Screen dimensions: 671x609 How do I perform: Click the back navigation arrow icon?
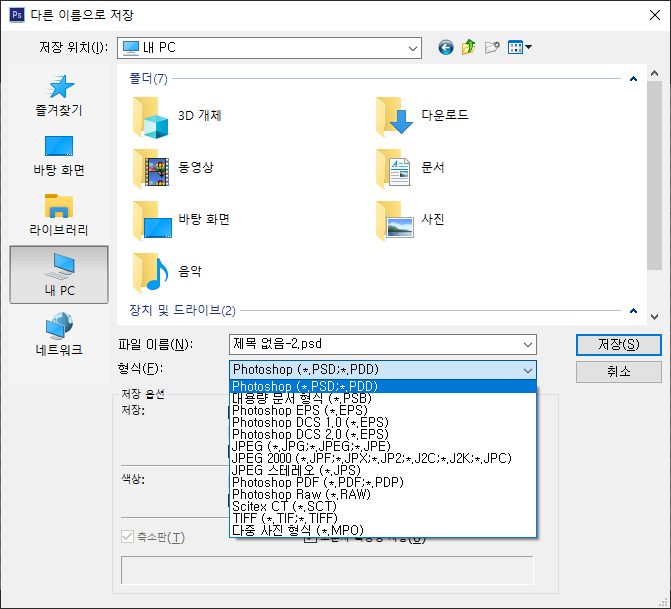click(445, 47)
